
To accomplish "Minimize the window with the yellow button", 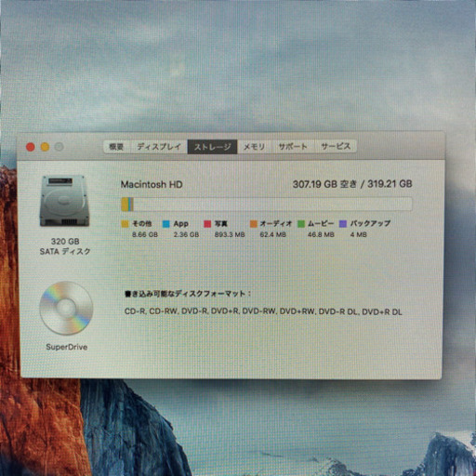I will (45, 147).
